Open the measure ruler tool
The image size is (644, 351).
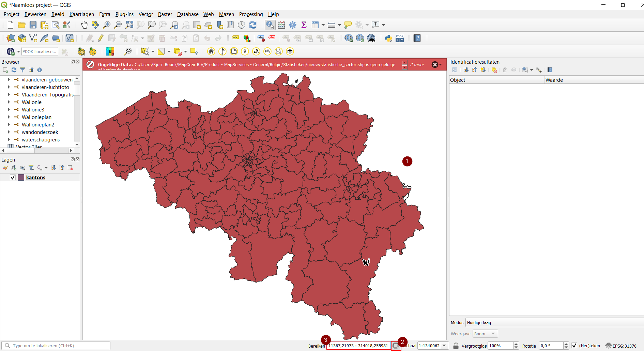coord(332,25)
